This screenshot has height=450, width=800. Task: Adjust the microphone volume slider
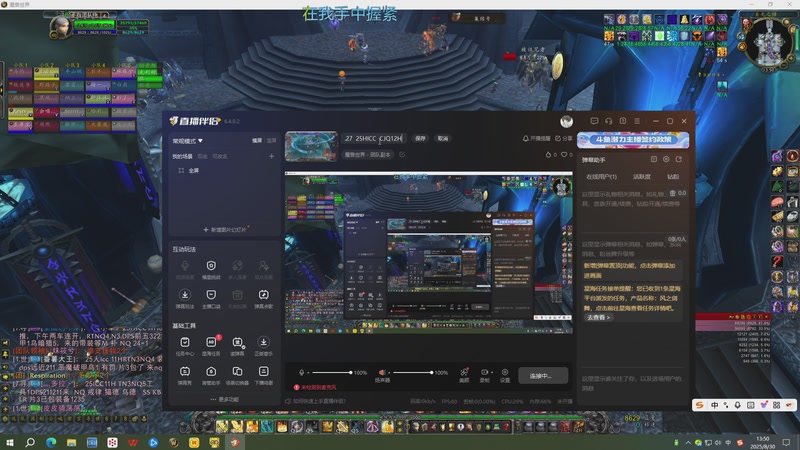[x=332, y=372]
